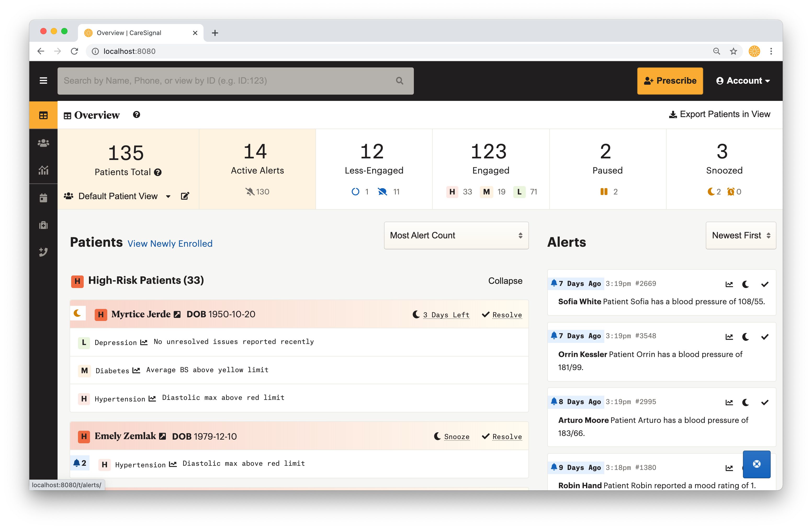Open the Overview dashboard sidebar icon
The width and height of the screenshot is (812, 529).
[x=43, y=115]
